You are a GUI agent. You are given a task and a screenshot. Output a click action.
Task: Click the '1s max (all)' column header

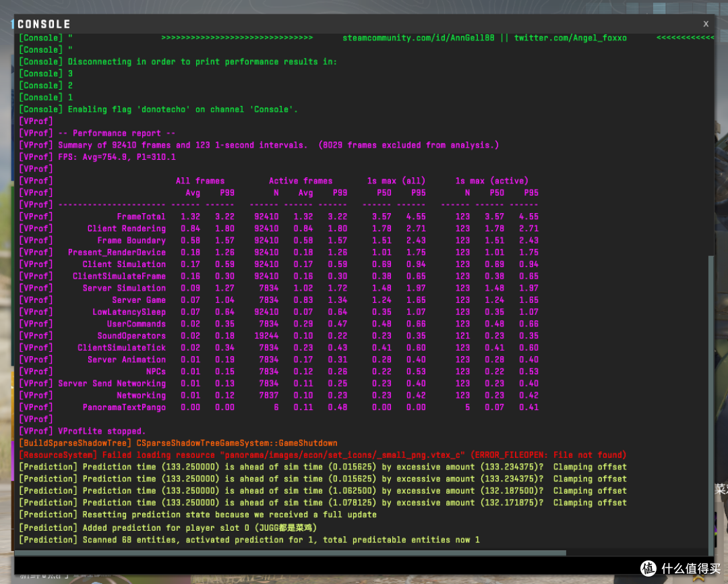coord(396,181)
